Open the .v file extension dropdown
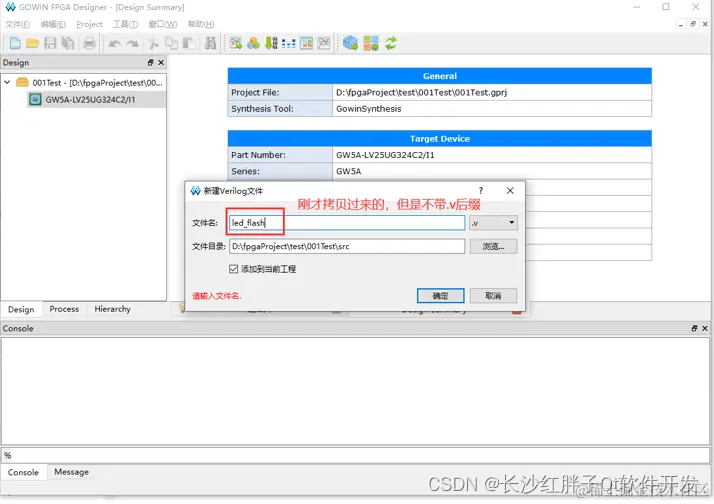This screenshot has width=714, height=504. [x=493, y=223]
